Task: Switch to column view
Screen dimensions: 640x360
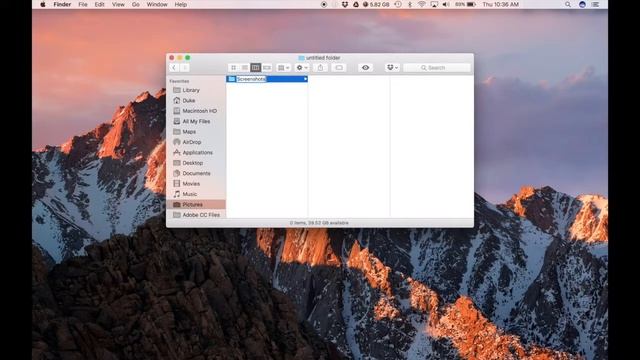Action: pos(256,68)
